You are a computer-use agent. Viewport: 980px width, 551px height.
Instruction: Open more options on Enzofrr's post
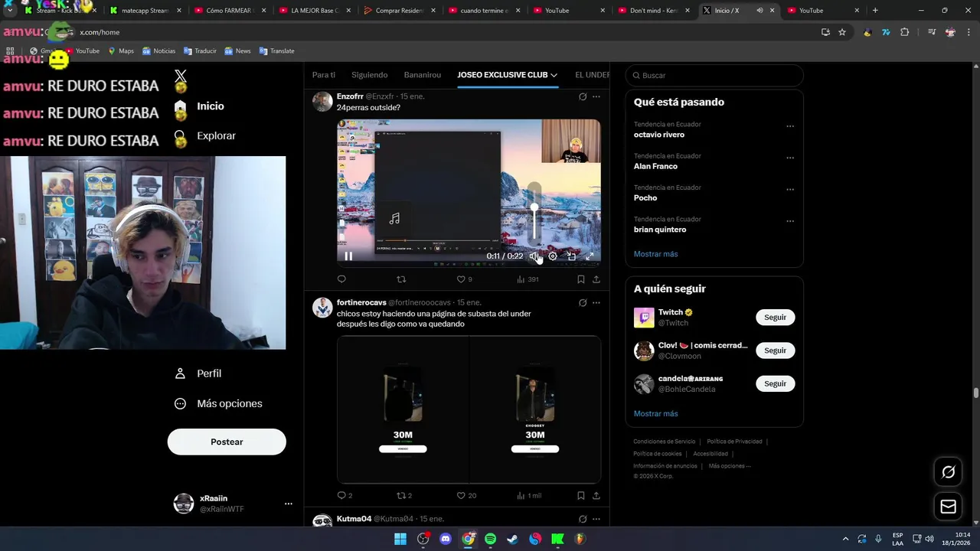tap(596, 96)
